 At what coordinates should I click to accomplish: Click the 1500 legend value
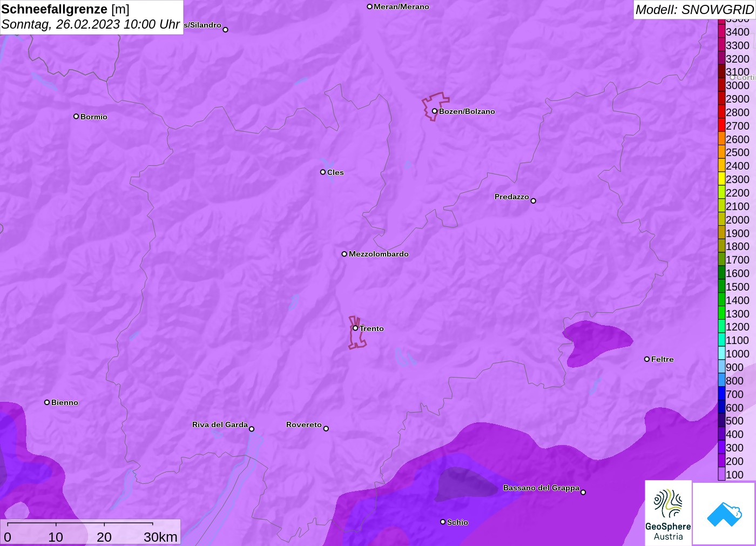[738, 287]
